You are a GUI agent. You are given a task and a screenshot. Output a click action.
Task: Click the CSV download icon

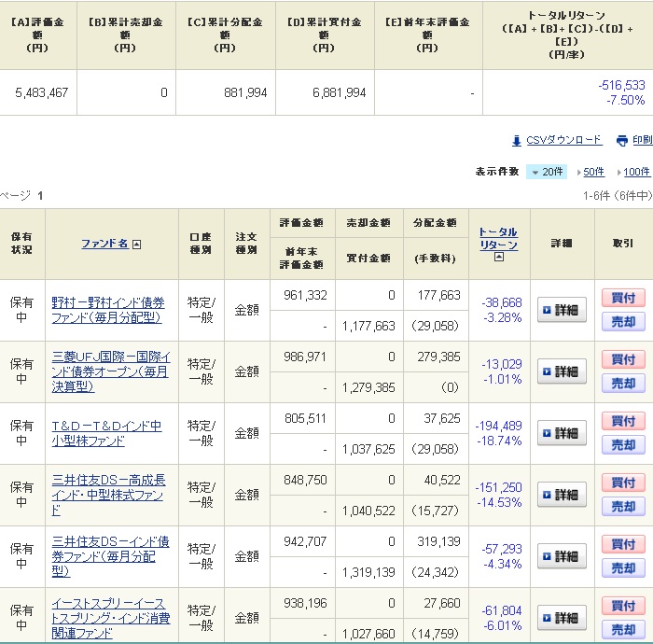(x=516, y=141)
